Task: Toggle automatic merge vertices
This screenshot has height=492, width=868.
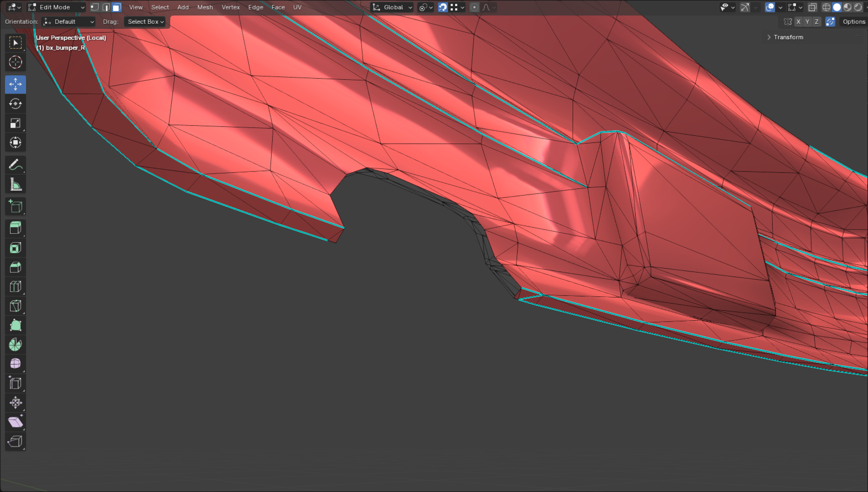Action: [x=830, y=22]
